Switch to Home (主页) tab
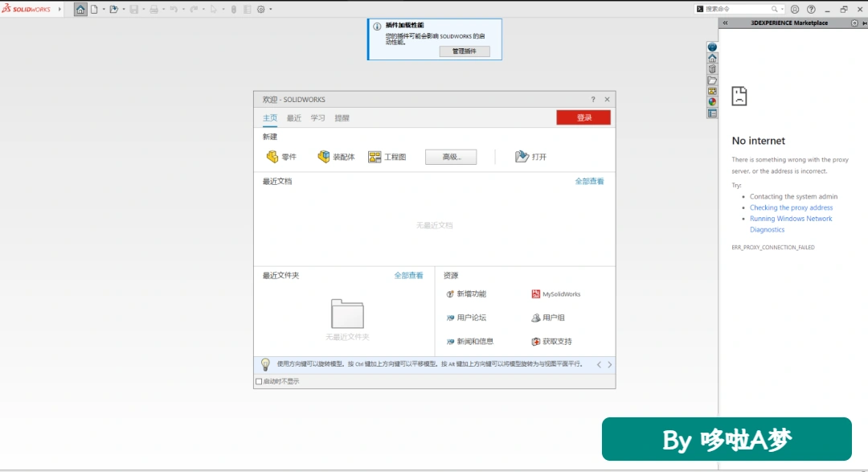Screen dimensions: 868x472 269,118
